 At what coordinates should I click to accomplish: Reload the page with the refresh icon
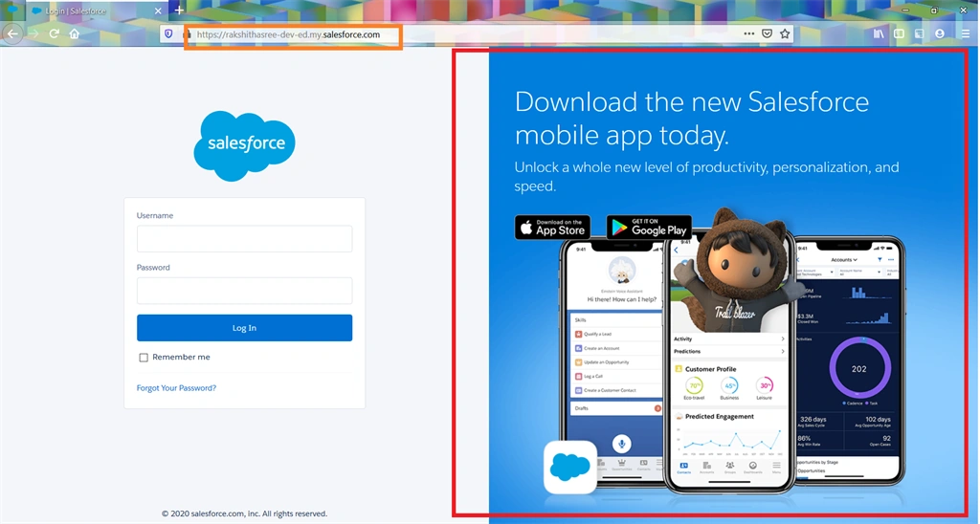pyautogui.click(x=55, y=33)
